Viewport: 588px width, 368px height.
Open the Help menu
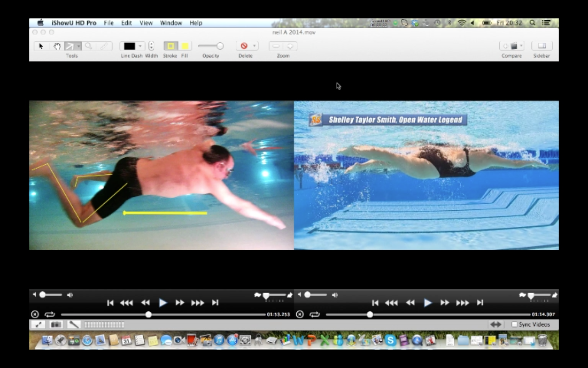click(196, 23)
